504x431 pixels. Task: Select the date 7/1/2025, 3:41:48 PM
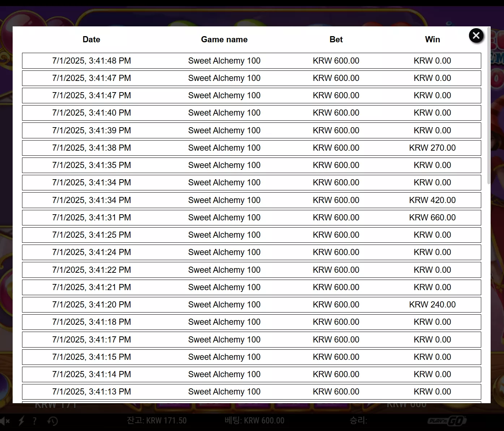point(91,61)
